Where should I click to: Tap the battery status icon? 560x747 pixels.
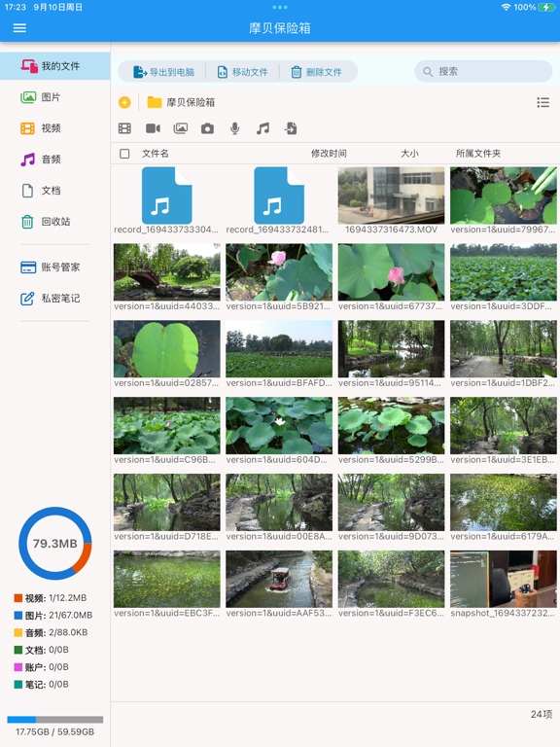(x=546, y=7)
